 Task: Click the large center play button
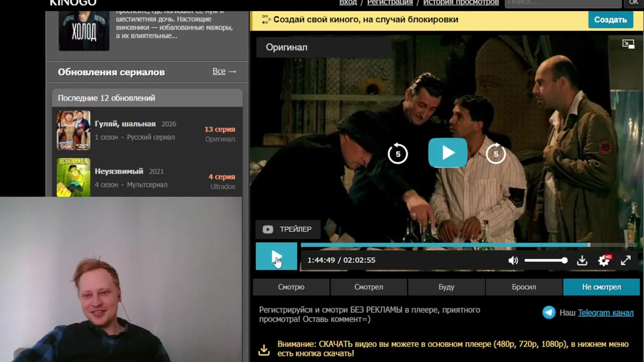(448, 153)
